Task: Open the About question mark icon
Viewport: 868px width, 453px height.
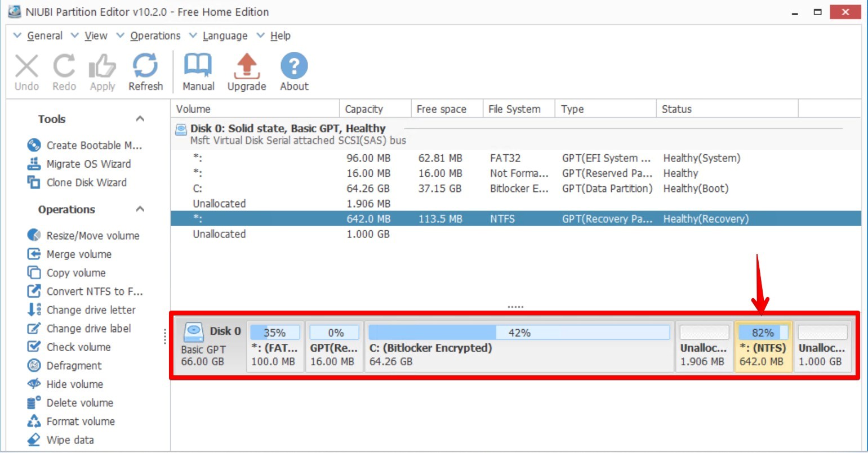Action: coord(294,66)
